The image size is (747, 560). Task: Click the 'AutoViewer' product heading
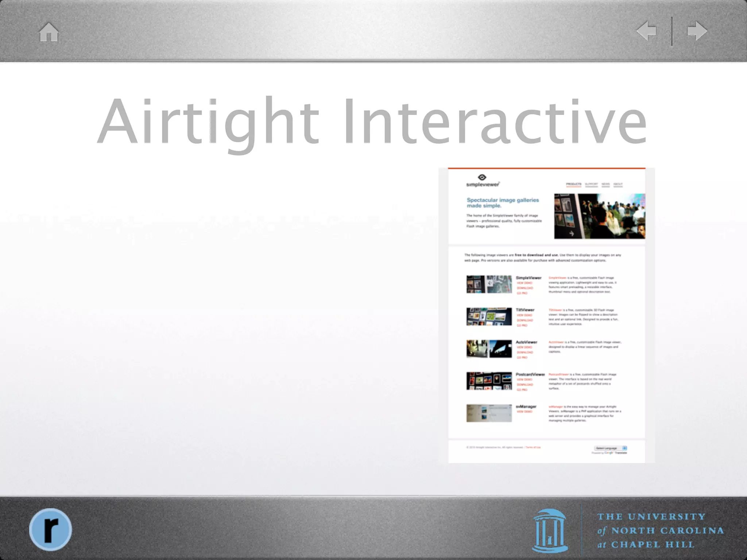pyautogui.click(x=526, y=342)
